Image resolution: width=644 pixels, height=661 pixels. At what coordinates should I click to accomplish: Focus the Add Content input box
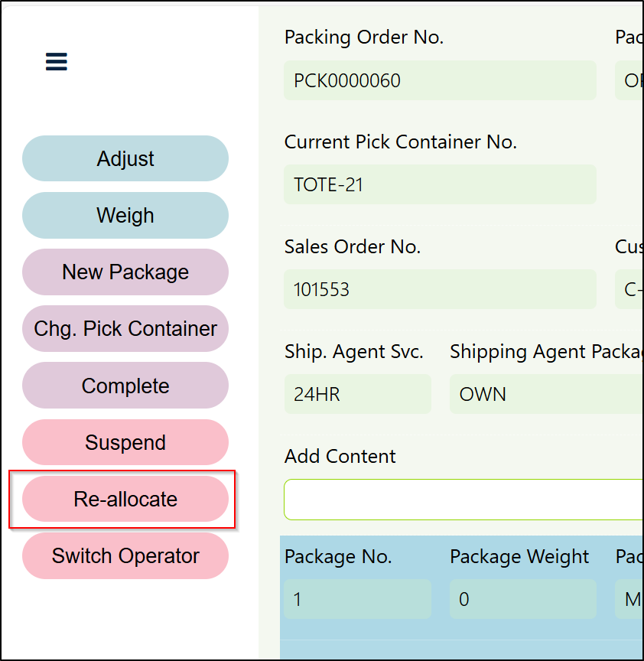pyautogui.click(x=463, y=500)
